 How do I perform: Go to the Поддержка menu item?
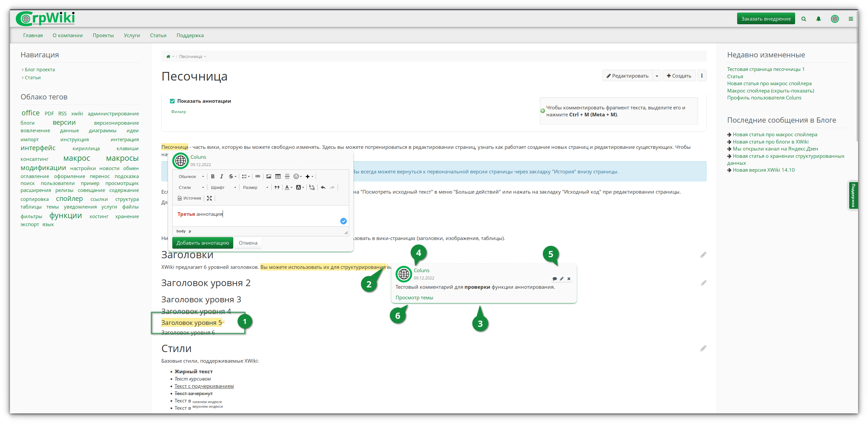click(190, 35)
